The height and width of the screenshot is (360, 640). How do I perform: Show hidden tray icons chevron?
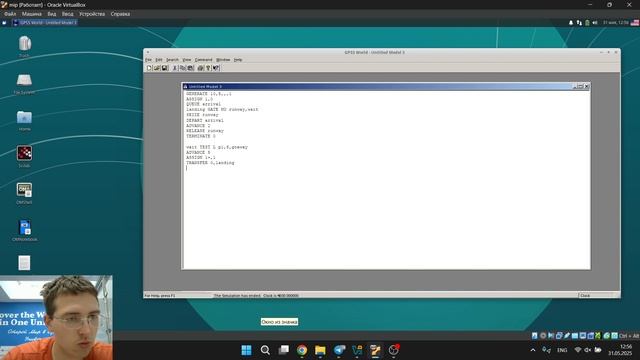coord(533,350)
